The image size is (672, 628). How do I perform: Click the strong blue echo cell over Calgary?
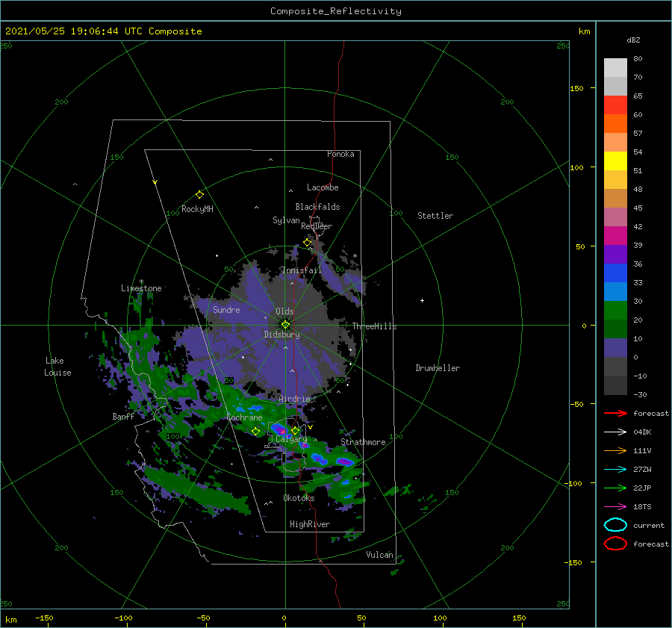coord(281,429)
